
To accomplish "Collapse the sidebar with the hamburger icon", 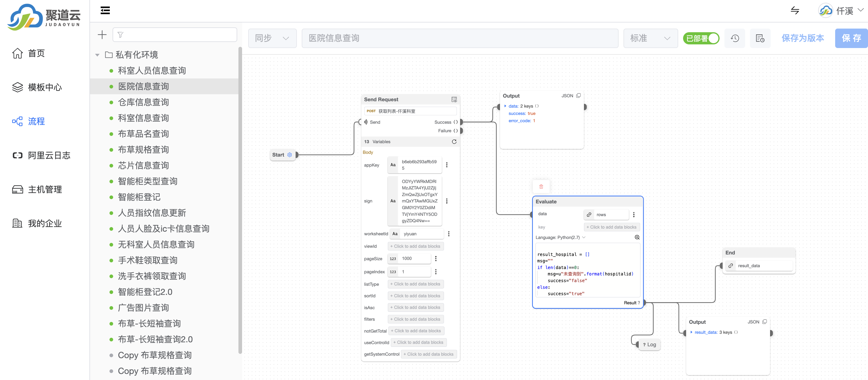I will coord(105,10).
